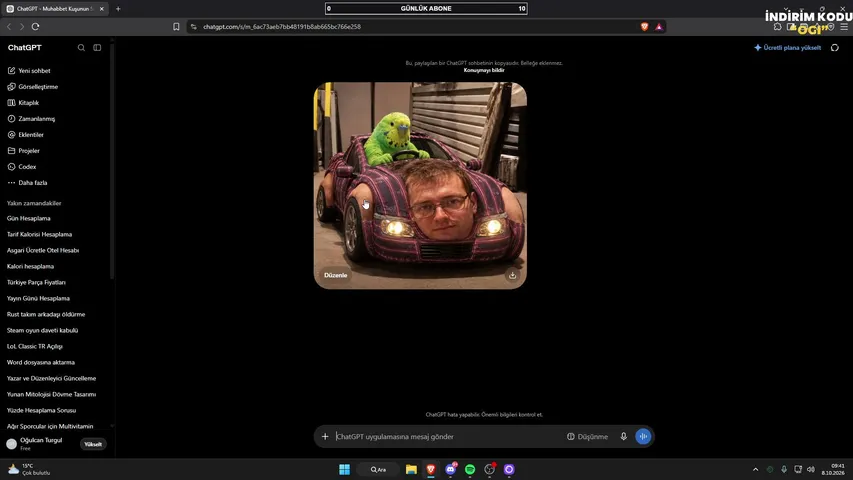This screenshot has height=480, width=853.
Task: Toggle the Düşünme thinking option
Action: click(x=588, y=436)
